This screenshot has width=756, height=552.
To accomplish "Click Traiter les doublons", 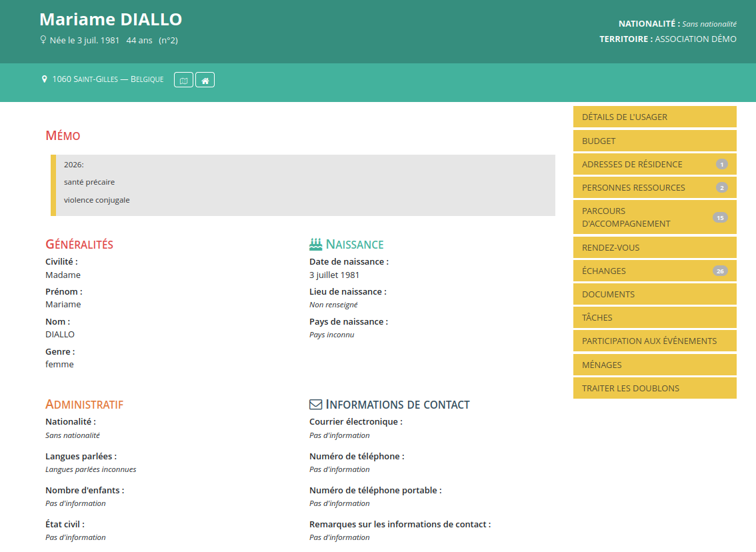I will pos(654,388).
